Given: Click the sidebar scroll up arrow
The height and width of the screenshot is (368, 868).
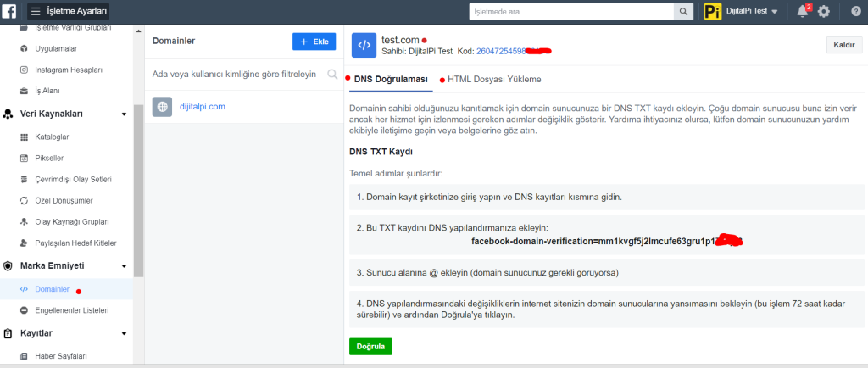Looking at the screenshot, I should 138,31.
